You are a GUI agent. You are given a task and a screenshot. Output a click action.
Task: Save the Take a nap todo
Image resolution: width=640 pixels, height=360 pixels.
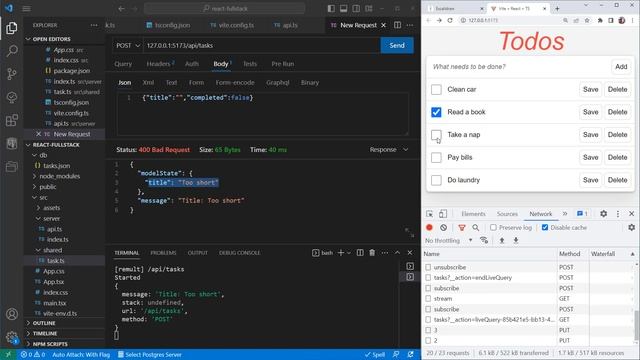(590, 135)
